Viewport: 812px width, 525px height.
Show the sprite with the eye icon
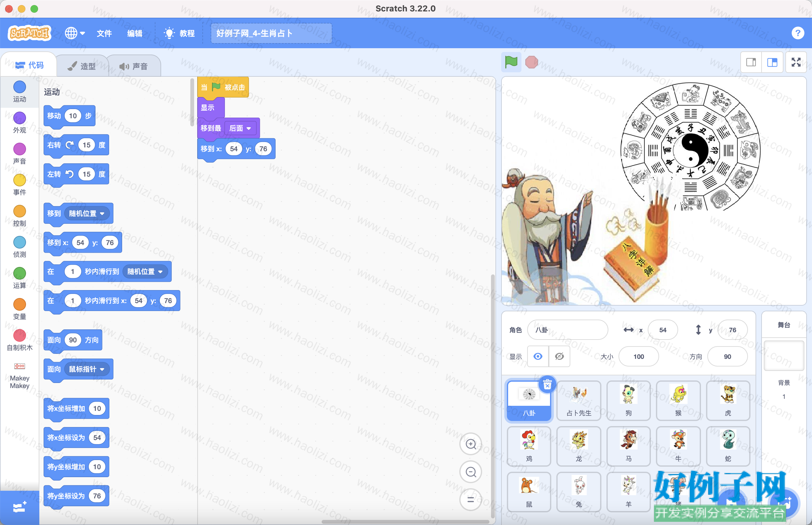(x=538, y=356)
